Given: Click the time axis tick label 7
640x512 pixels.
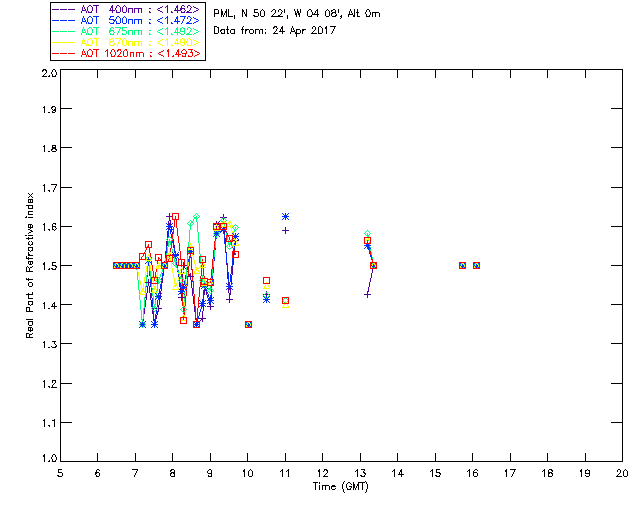Looking at the screenshot, I should [x=135, y=473].
